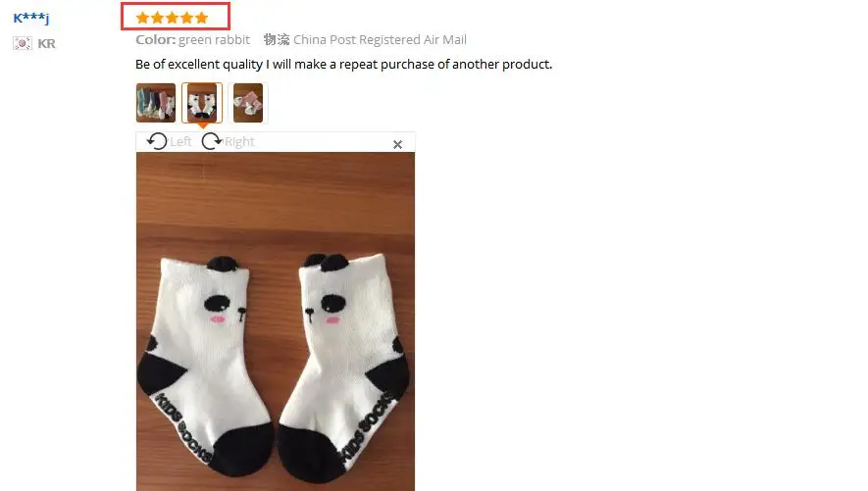The width and height of the screenshot is (868, 491).
Task: Click the rotate Right arrow icon
Action: tap(212, 141)
